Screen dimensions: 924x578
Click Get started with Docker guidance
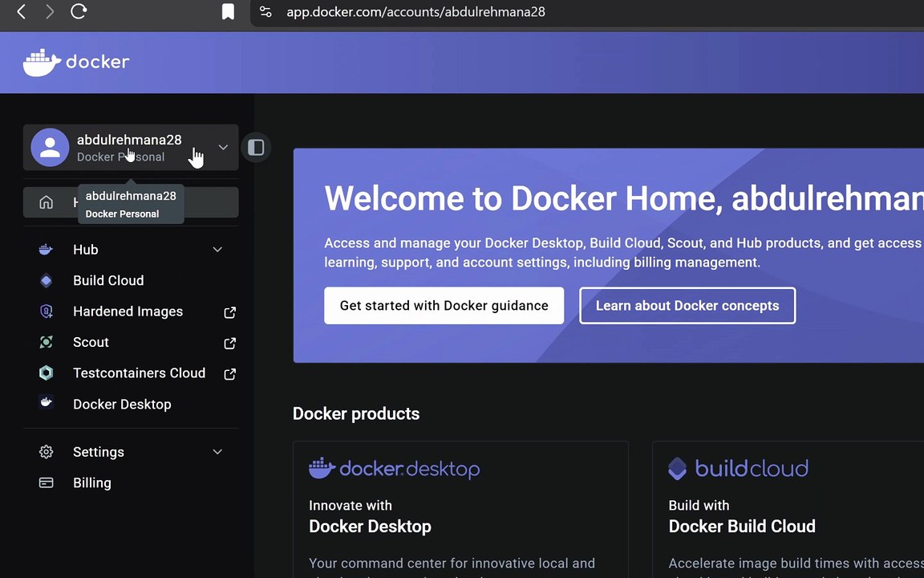(x=444, y=306)
